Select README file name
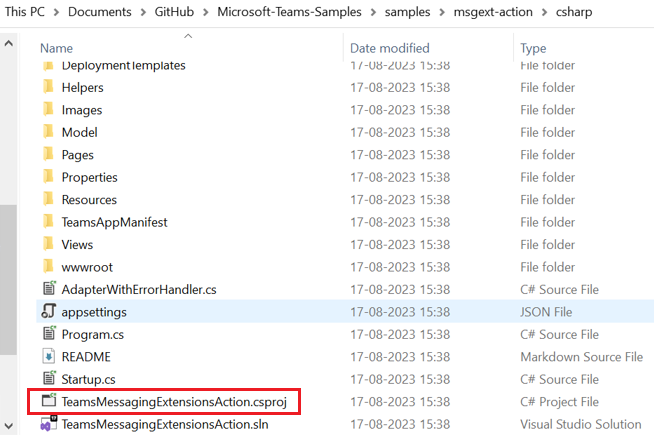Screen dimensions: 654x447 click(86, 357)
